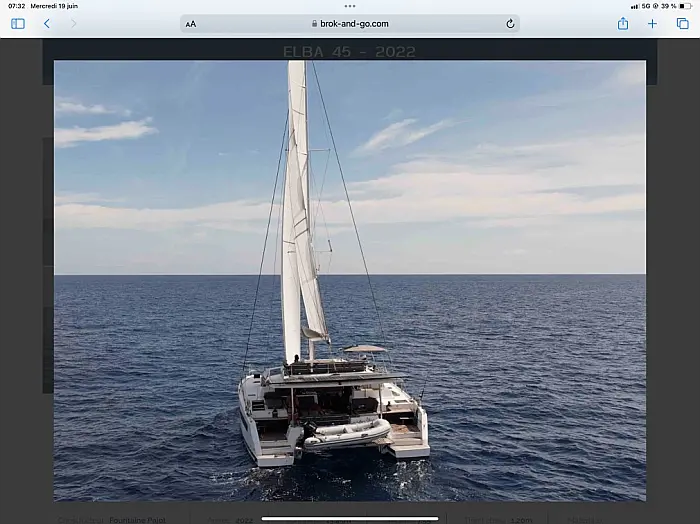
Task: Open the Share sheet
Action: click(623, 23)
